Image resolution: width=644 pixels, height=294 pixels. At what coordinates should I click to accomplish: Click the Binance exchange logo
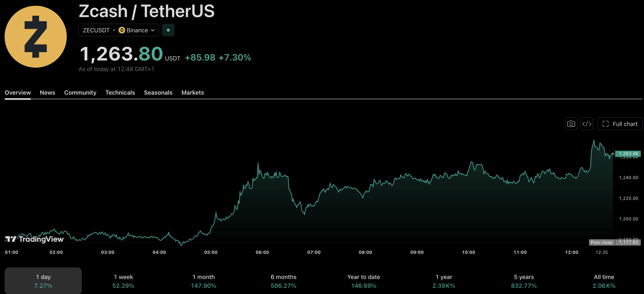click(122, 30)
